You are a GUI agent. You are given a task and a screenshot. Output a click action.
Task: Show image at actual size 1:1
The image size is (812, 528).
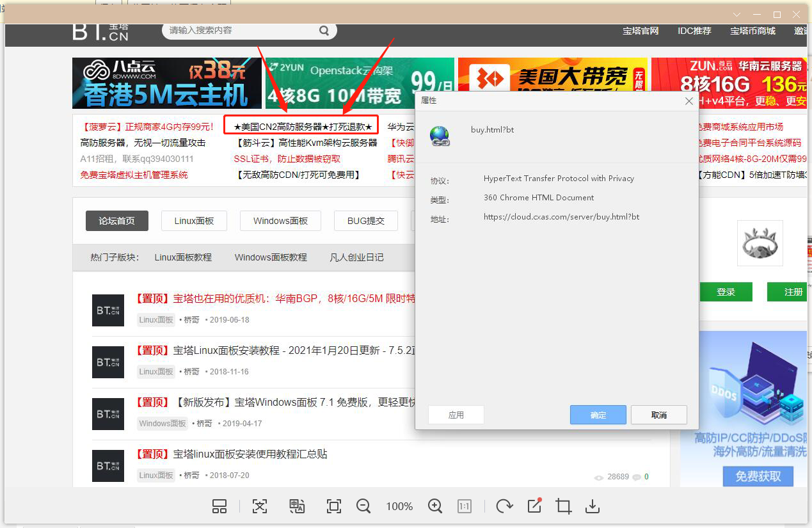[465, 506]
